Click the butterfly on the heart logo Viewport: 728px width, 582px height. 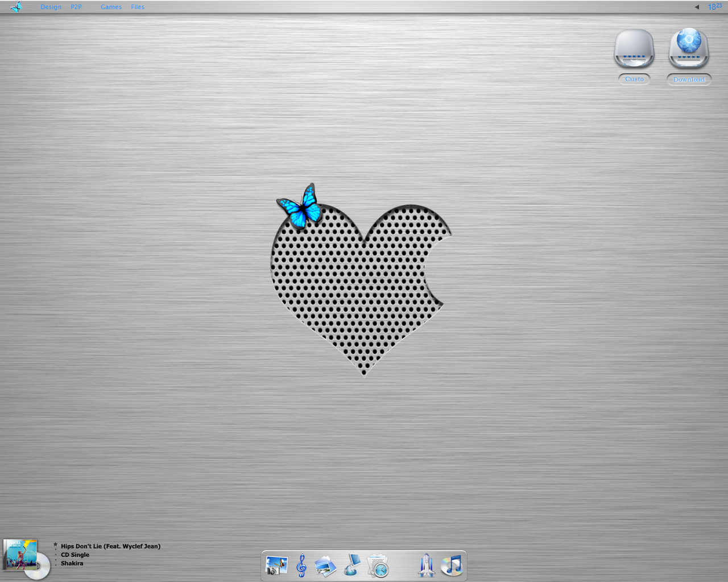point(300,207)
